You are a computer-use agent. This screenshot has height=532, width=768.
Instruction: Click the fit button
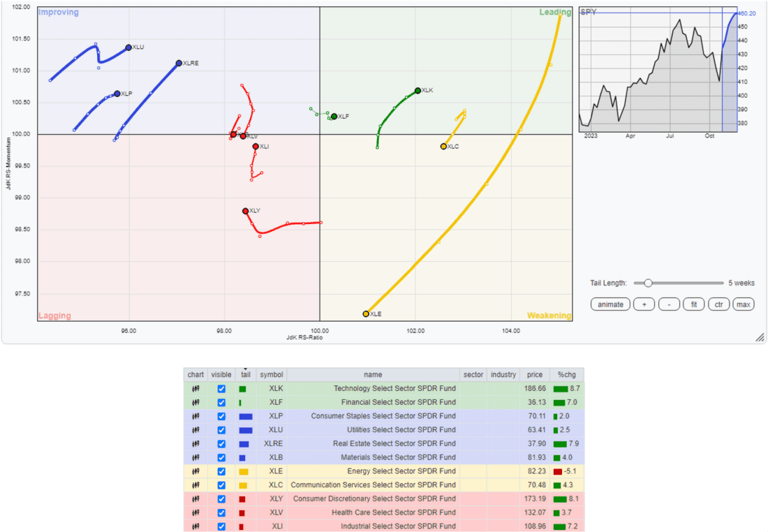[x=693, y=304]
